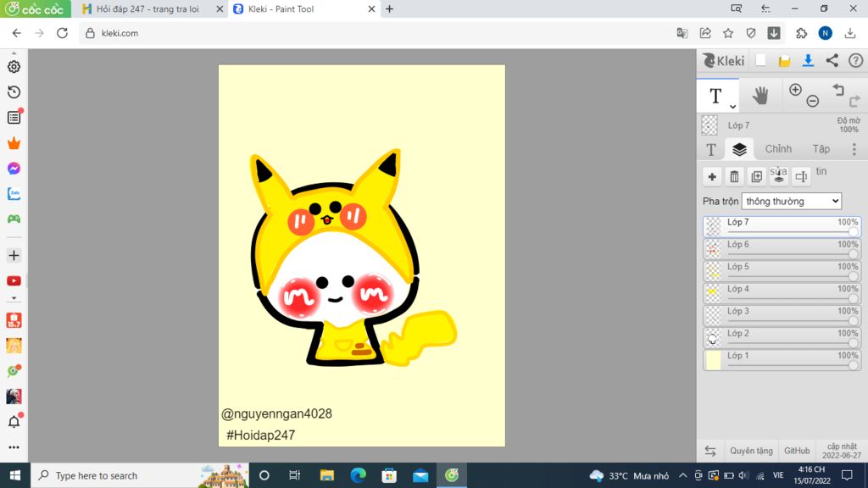The width and height of the screenshot is (868, 488).
Task: Create a new blank image in Kleki
Action: (x=760, y=61)
